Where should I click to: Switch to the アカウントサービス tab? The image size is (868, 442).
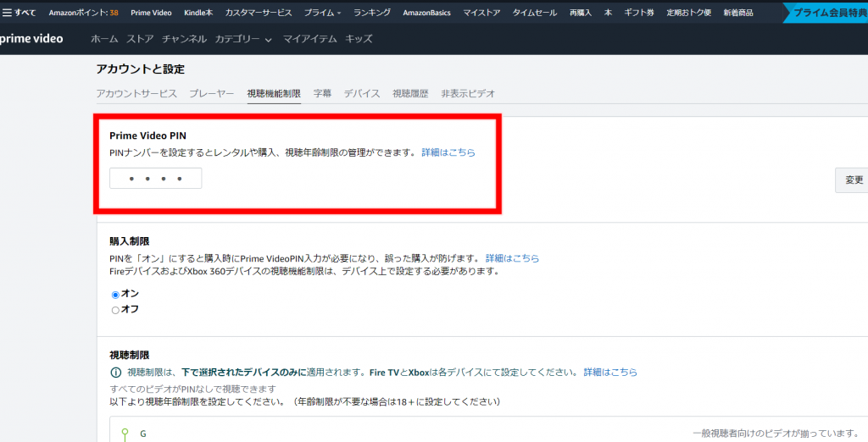pos(136,93)
